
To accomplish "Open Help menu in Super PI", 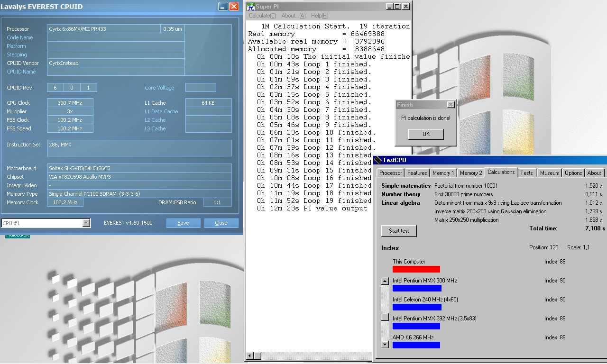I will 320,16.
